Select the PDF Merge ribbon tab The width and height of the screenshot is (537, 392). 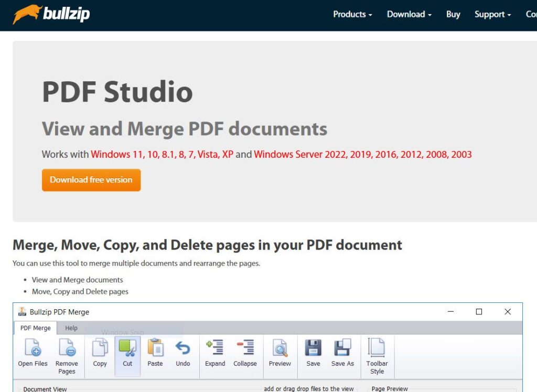36,328
